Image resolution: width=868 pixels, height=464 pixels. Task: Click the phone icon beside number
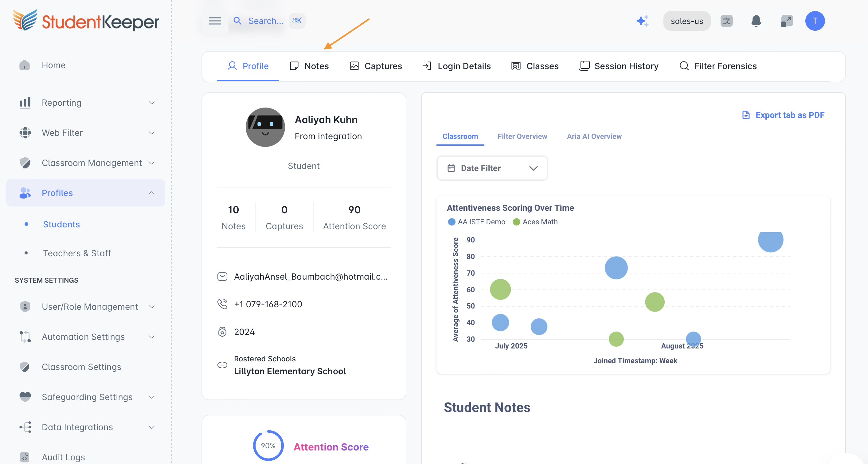[222, 304]
